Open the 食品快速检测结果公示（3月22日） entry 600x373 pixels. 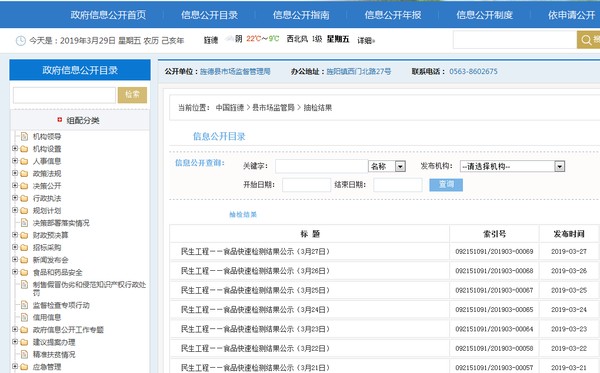tap(255, 348)
